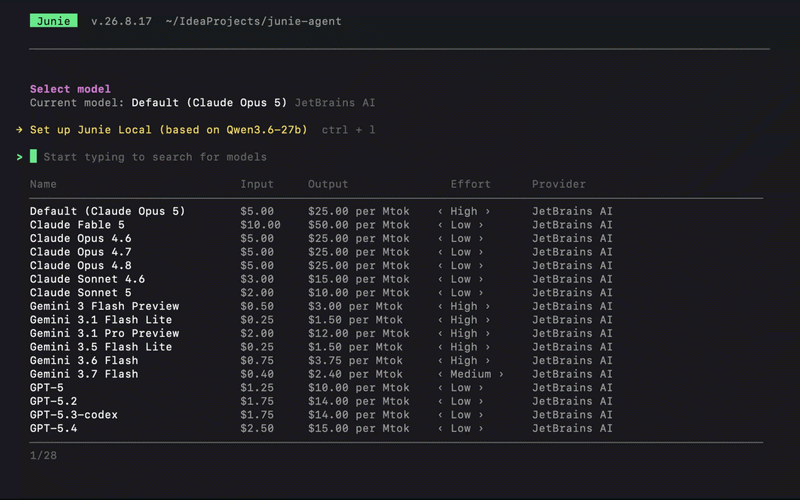This screenshot has height=500, width=800.
Task: Click the Output column header
Action: click(328, 184)
